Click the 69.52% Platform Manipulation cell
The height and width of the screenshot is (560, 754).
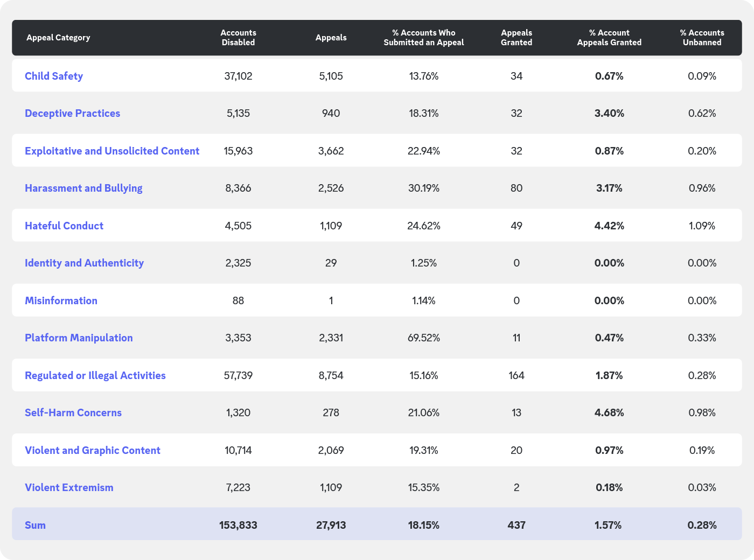[x=423, y=338]
